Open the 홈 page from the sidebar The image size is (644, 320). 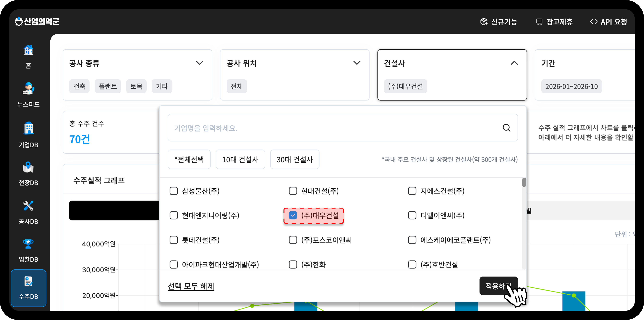pyautogui.click(x=28, y=57)
